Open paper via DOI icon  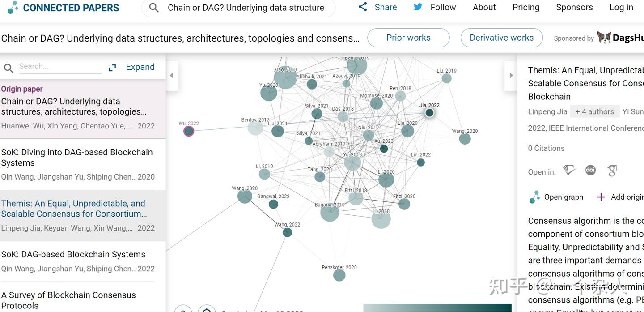click(590, 171)
